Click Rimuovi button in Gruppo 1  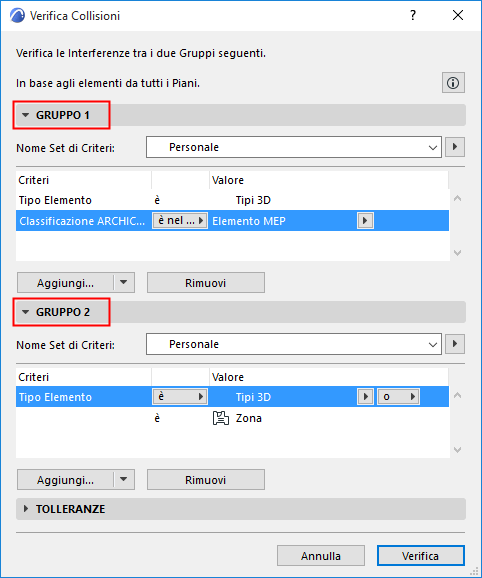click(x=206, y=283)
